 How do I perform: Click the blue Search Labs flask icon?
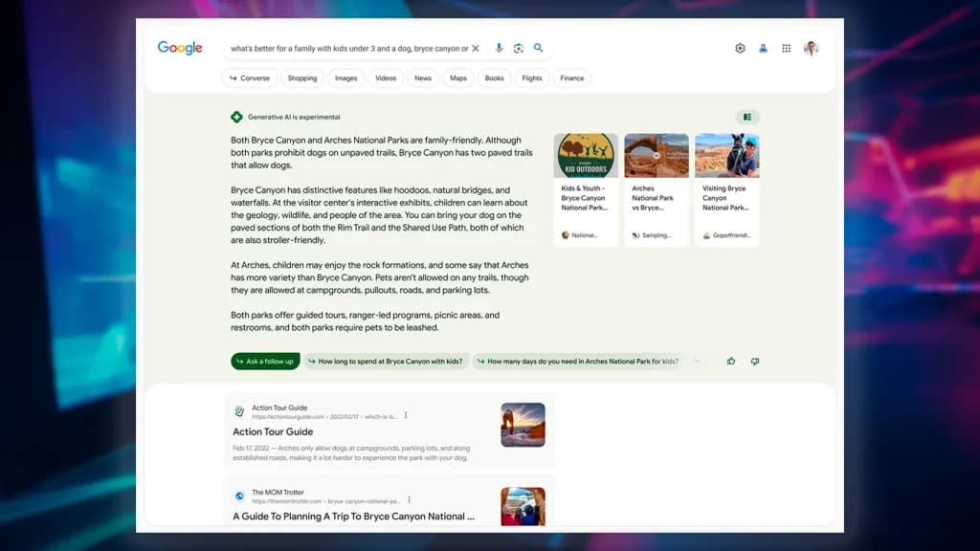click(762, 47)
